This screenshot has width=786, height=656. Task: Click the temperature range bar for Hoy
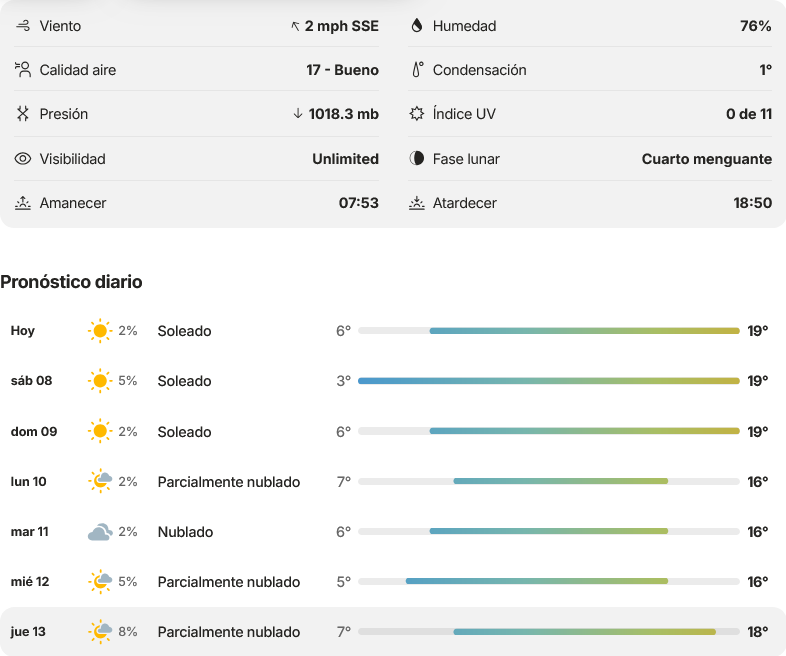[549, 331]
